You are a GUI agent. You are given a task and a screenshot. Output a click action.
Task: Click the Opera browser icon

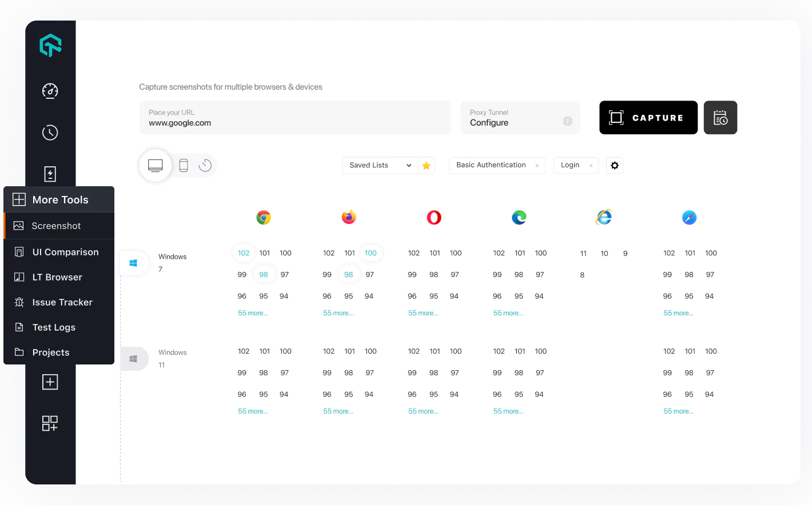click(434, 218)
